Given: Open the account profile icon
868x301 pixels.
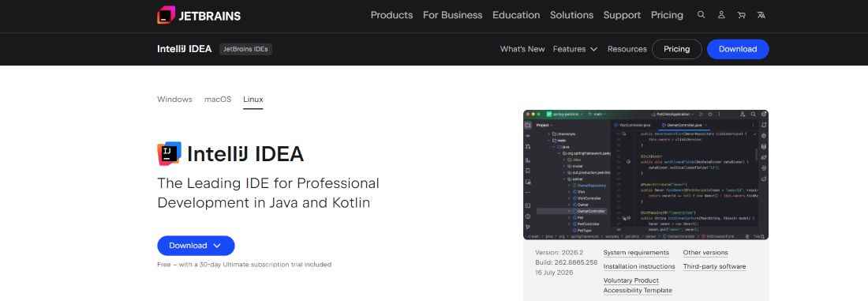Looking at the screenshot, I should (x=721, y=15).
